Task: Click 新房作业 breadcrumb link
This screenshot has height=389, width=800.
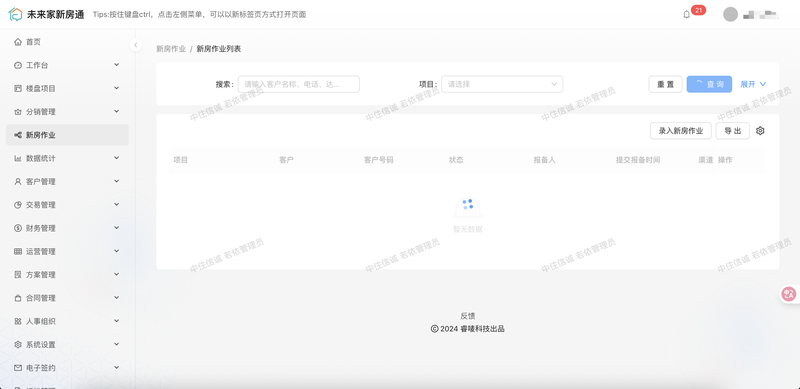Action: pos(171,49)
